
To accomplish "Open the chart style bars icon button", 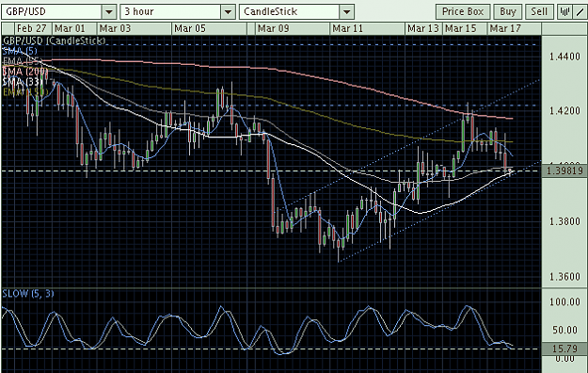I will [x=564, y=11].
